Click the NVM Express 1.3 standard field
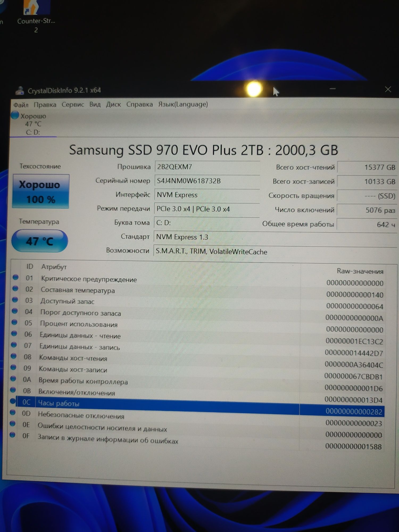The image size is (399, 532). (x=275, y=237)
